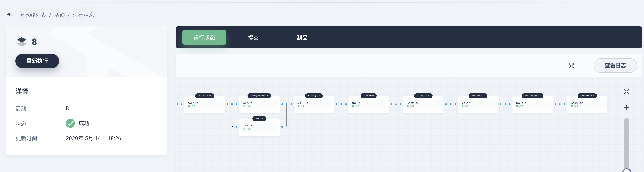This screenshot has width=644, height=172.
Task: Select the deploy to gamma stage label
Action: (532, 96)
